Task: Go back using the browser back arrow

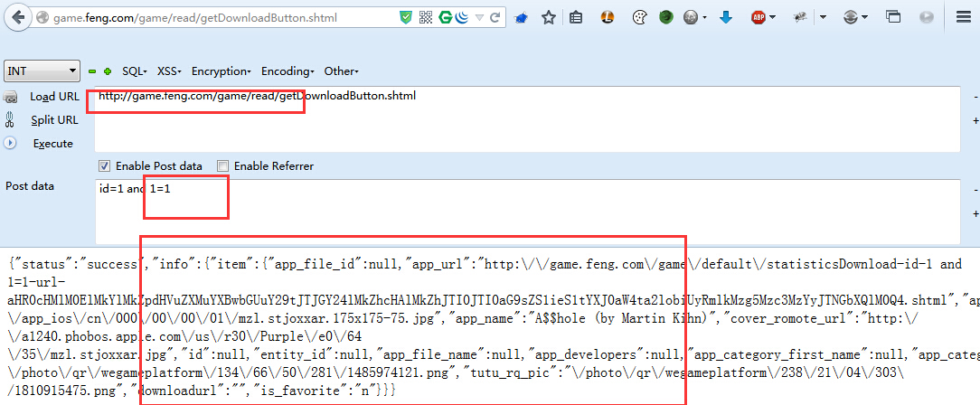Action: click(x=18, y=17)
